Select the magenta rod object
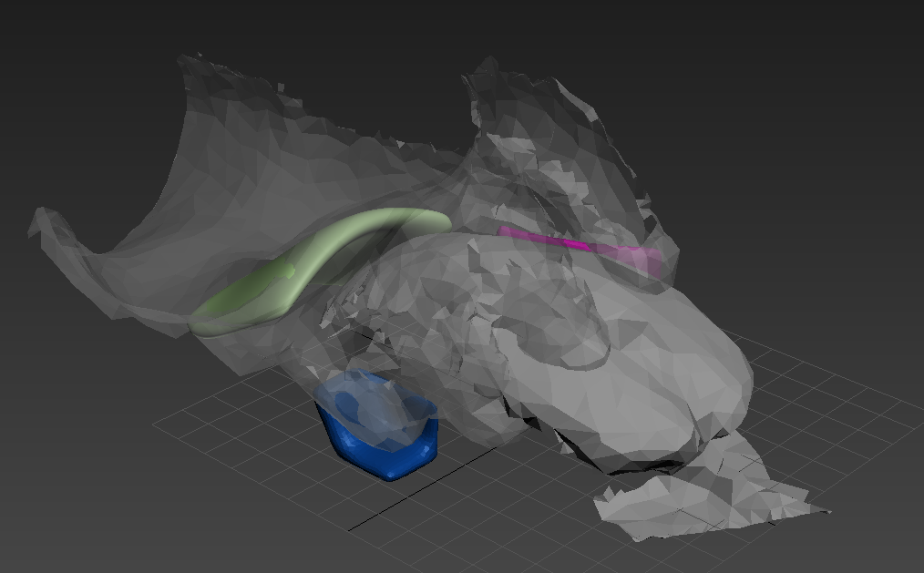This screenshot has height=573, width=924. coord(580,251)
